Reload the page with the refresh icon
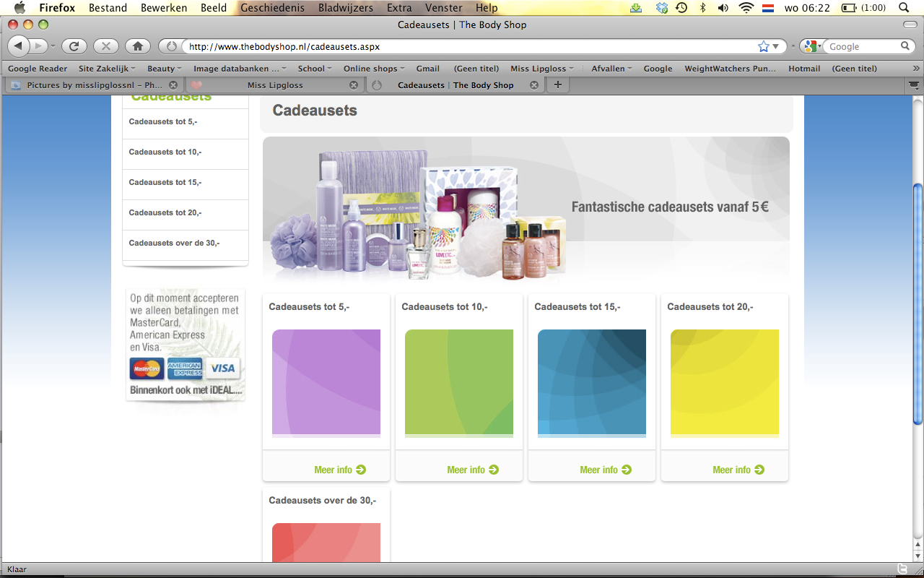The height and width of the screenshot is (578, 924). (74, 46)
